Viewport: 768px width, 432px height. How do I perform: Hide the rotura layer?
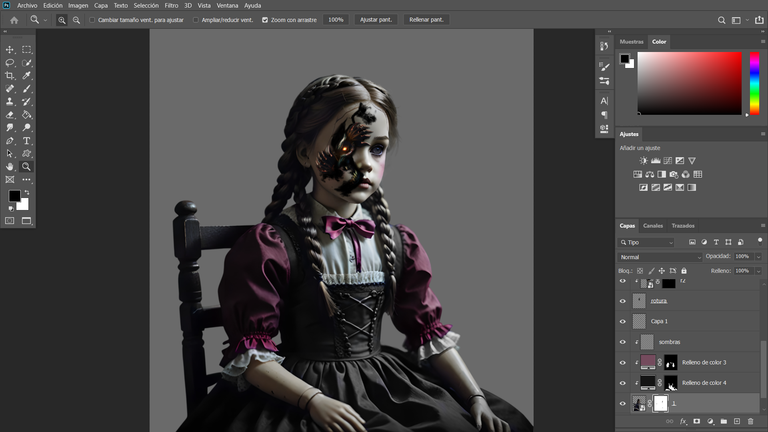pos(623,301)
